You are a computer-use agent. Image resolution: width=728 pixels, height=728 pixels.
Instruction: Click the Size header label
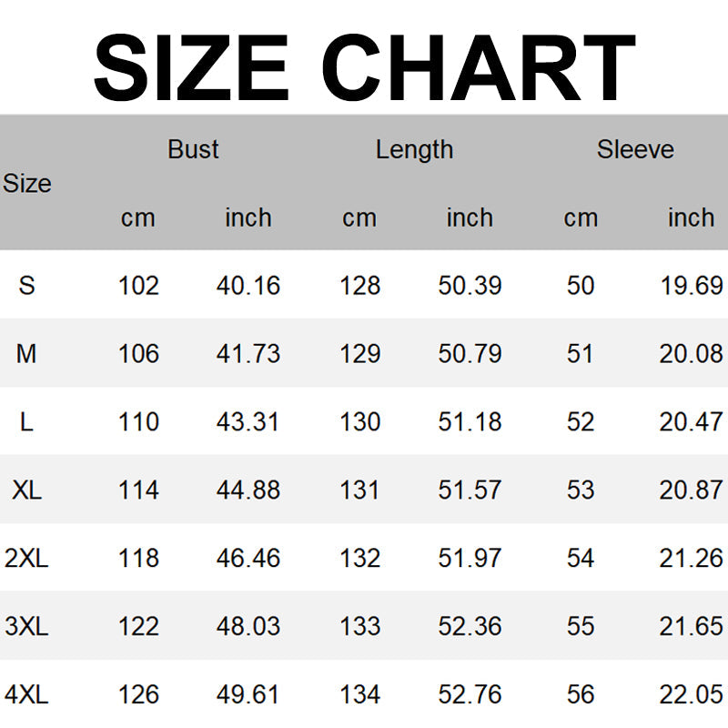point(26,183)
